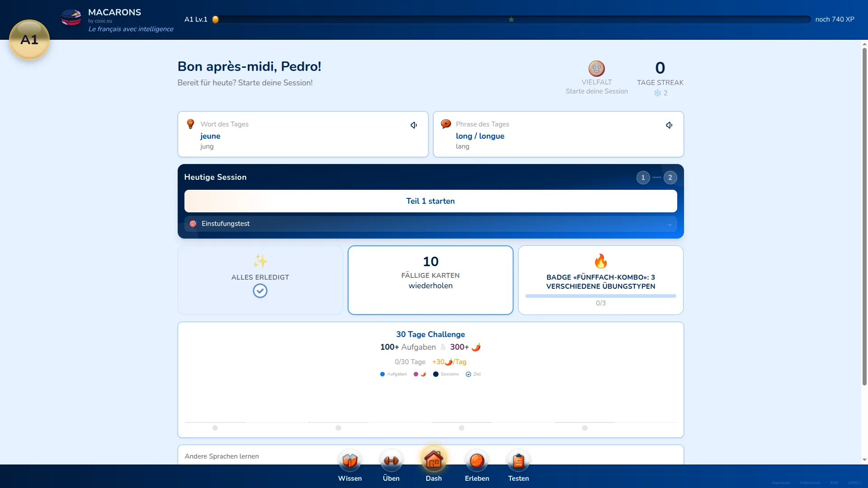Click 'Andere Sprachen lernen' section header
The image size is (868, 488).
222,456
